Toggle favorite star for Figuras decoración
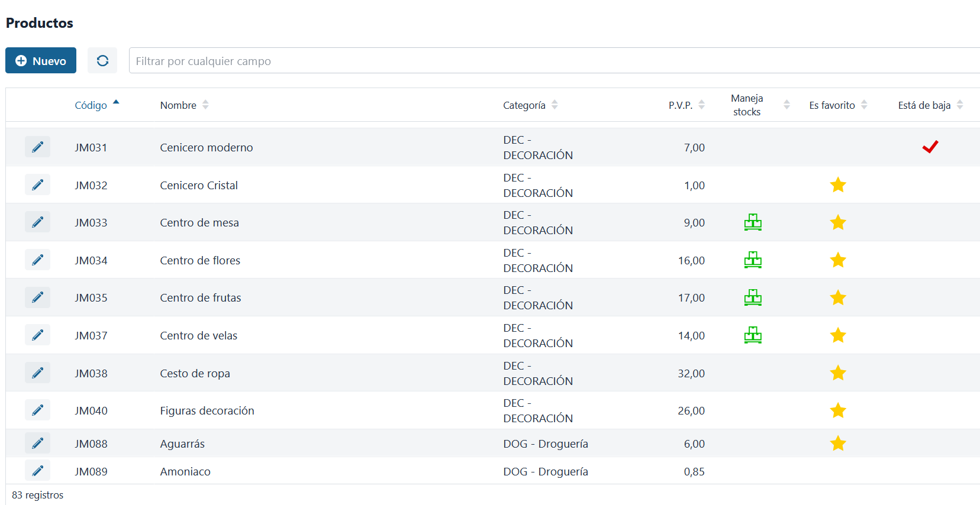Image resolution: width=980 pixels, height=505 pixels. click(838, 410)
